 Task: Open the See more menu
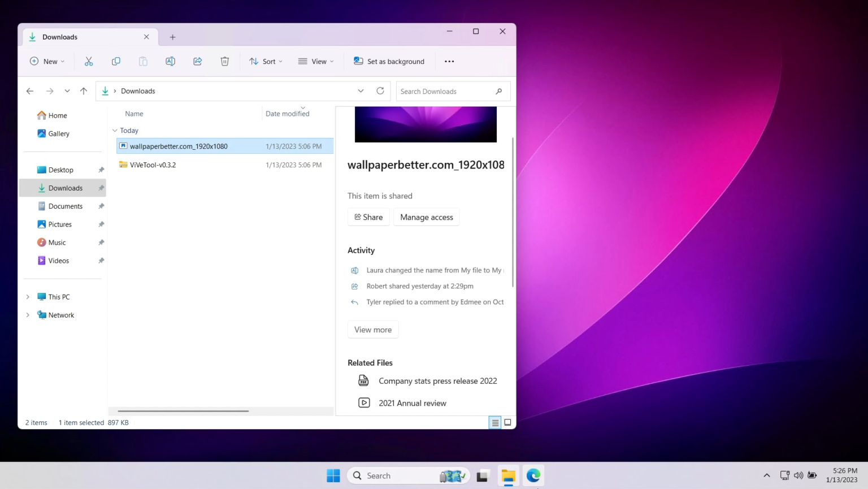449,61
